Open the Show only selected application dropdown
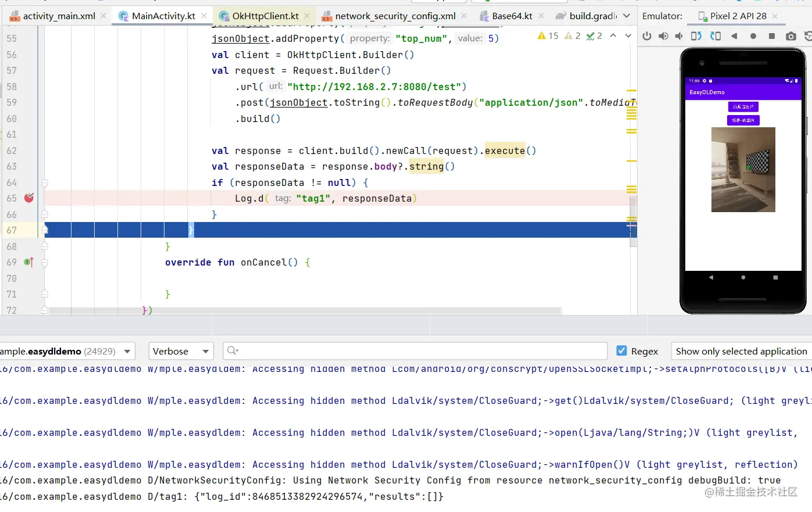The width and height of the screenshot is (812, 512). [741, 351]
